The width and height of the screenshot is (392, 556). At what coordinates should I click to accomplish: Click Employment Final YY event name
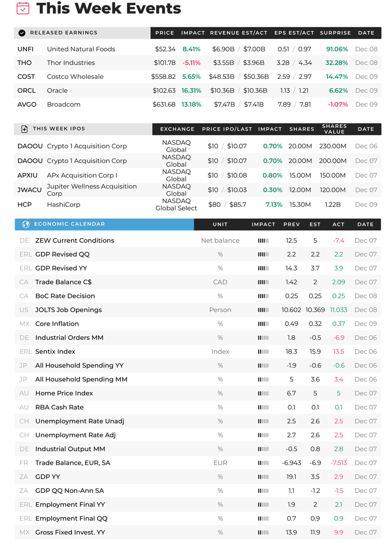(x=70, y=504)
